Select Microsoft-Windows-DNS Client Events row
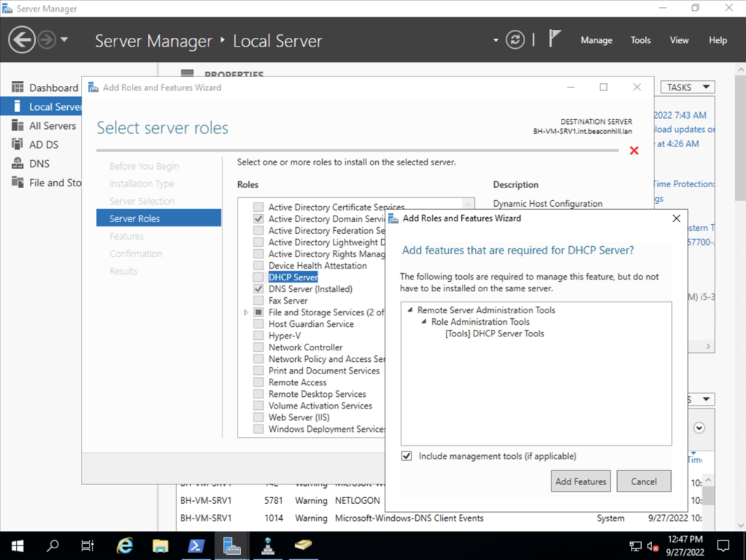 tap(439, 518)
